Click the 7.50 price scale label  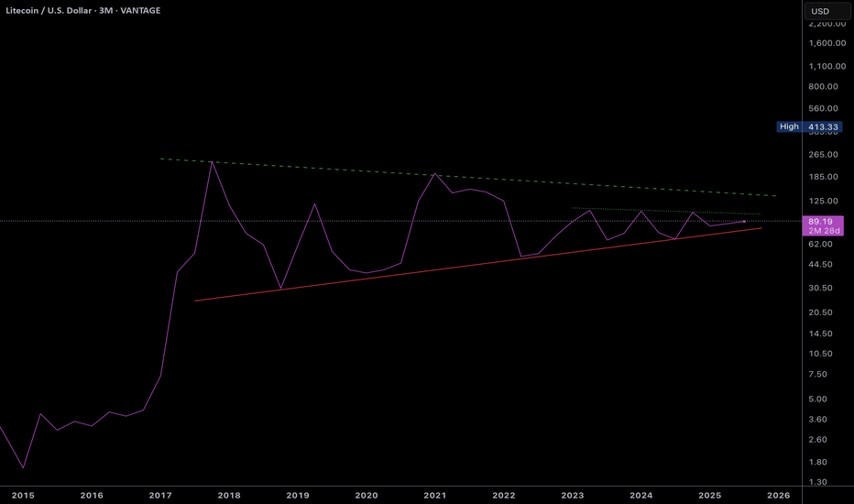click(817, 374)
